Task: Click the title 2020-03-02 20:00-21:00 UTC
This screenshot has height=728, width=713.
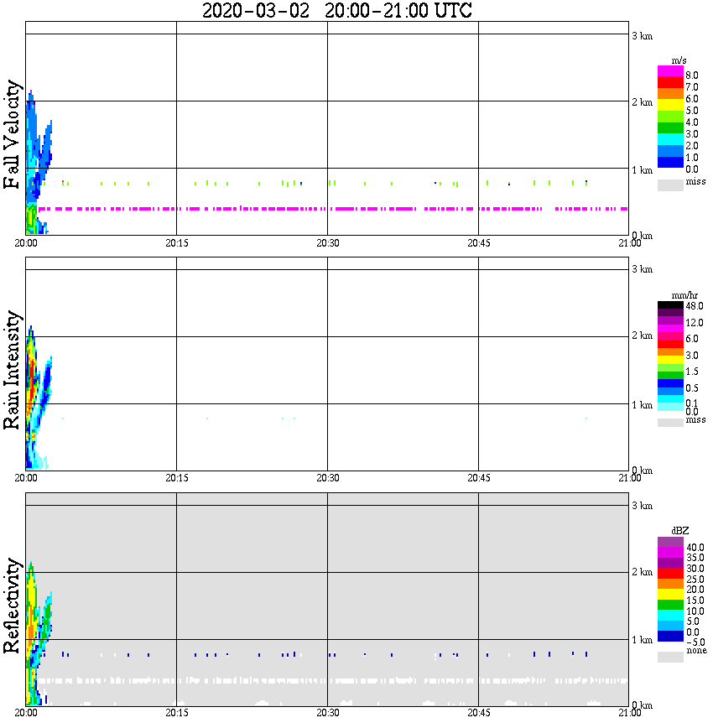Action: coord(336,11)
